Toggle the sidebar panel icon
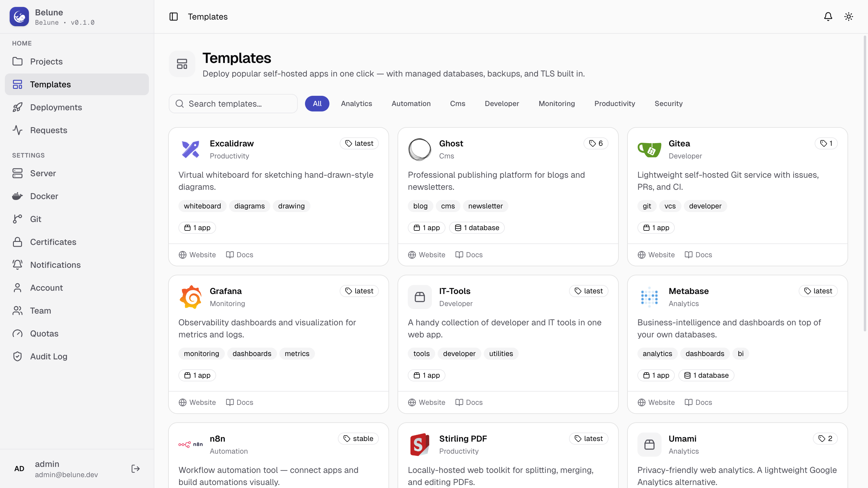 pyautogui.click(x=174, y=17)
